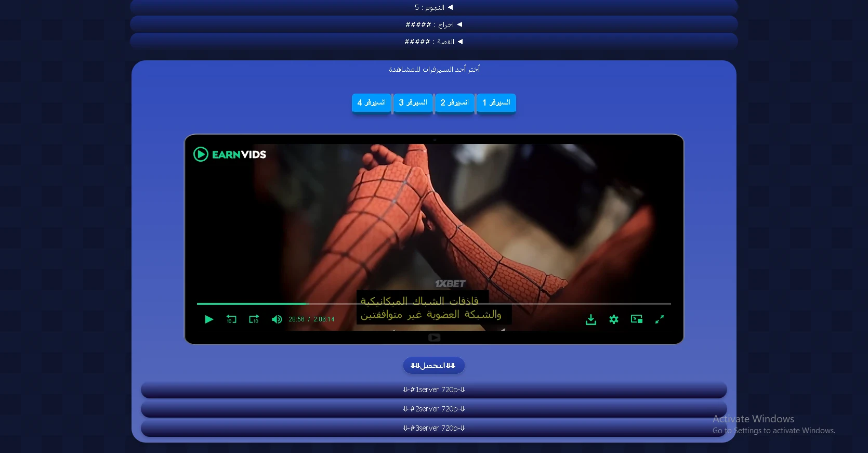Click the EarnVids logo
Viewport: 868px width, 453px height.
(x=230, y=154)
